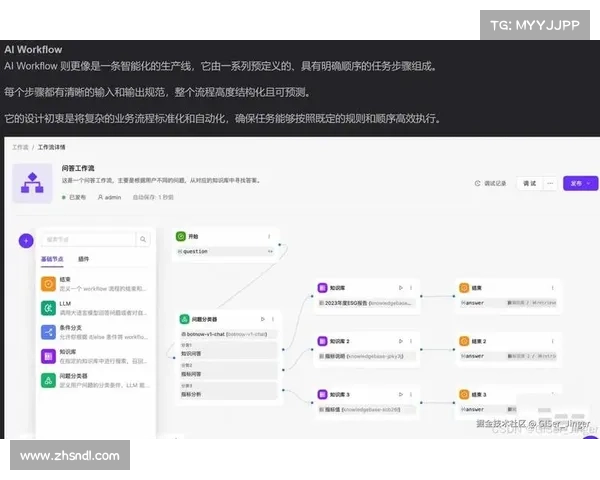Viewport: 600px width, 480px height.
Task: Click the 问答工作流 workflow title
Action: click(78, 168)
